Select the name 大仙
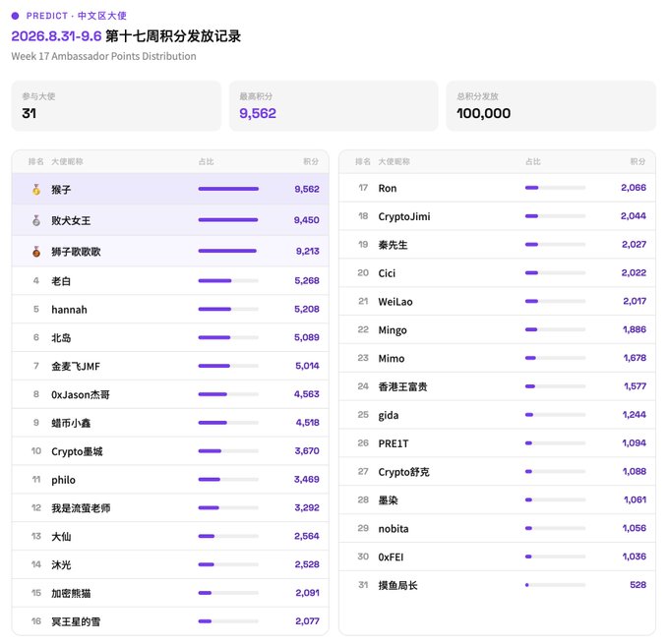The height and width of the screenshot is (644, 669). (61, 537)
